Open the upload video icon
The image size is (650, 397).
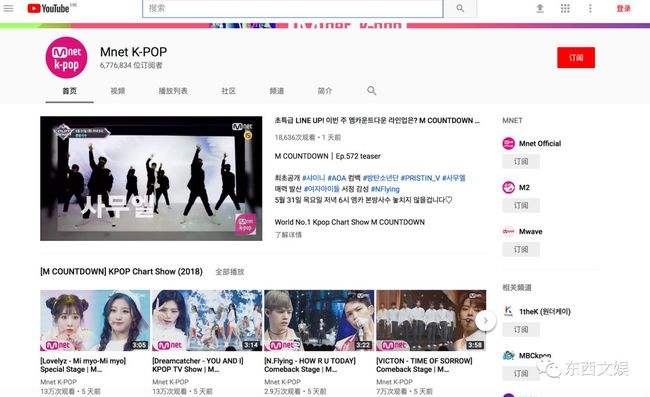coord(540,8)
